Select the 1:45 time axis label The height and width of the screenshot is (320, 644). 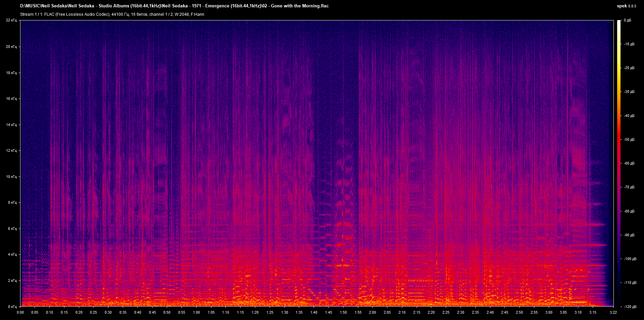329,313
